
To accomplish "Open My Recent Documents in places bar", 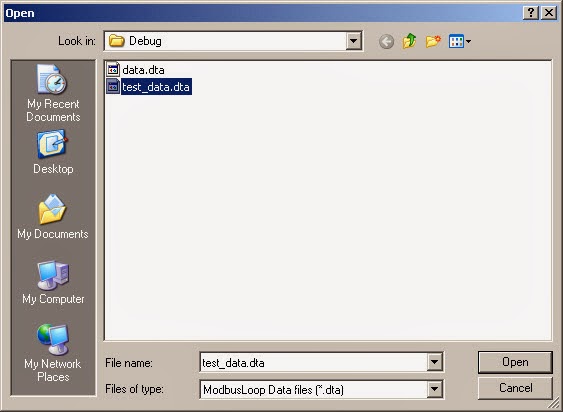I will (53, 93).
